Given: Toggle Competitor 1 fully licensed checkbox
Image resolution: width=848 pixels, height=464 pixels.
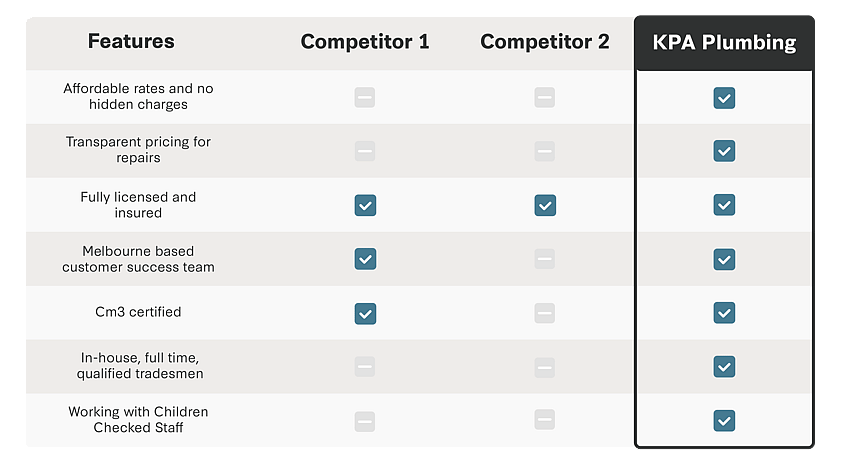Looking at the screenshot, I should [x=365, y=205].
